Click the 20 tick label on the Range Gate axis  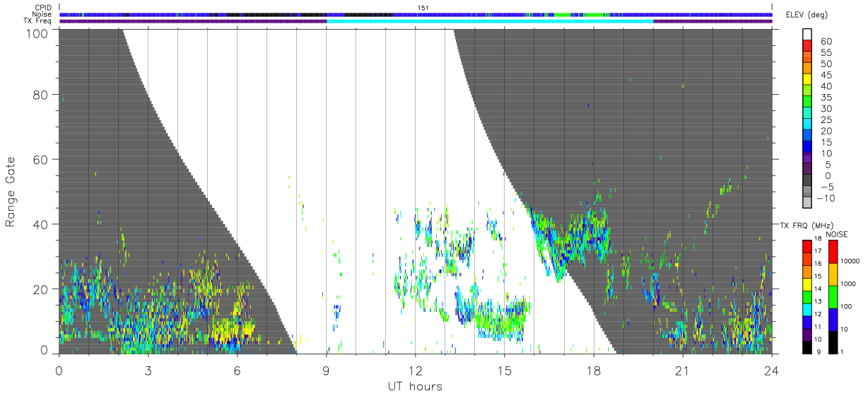point(42,289)
